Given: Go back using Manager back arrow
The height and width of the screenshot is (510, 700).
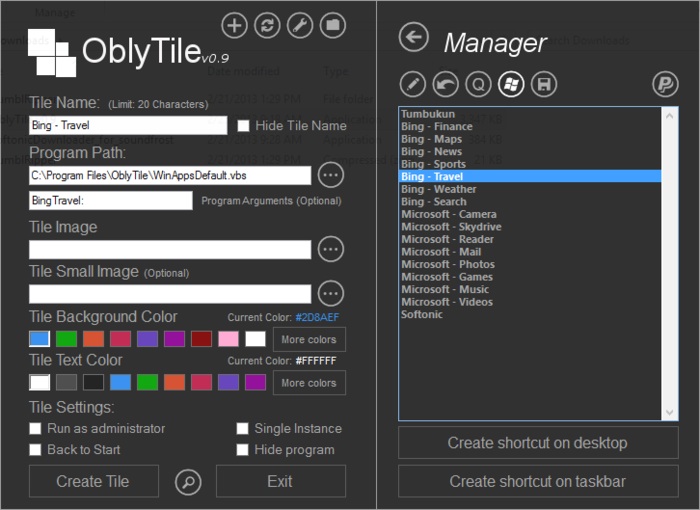Looking at the screenshot, I should point(413,38).
